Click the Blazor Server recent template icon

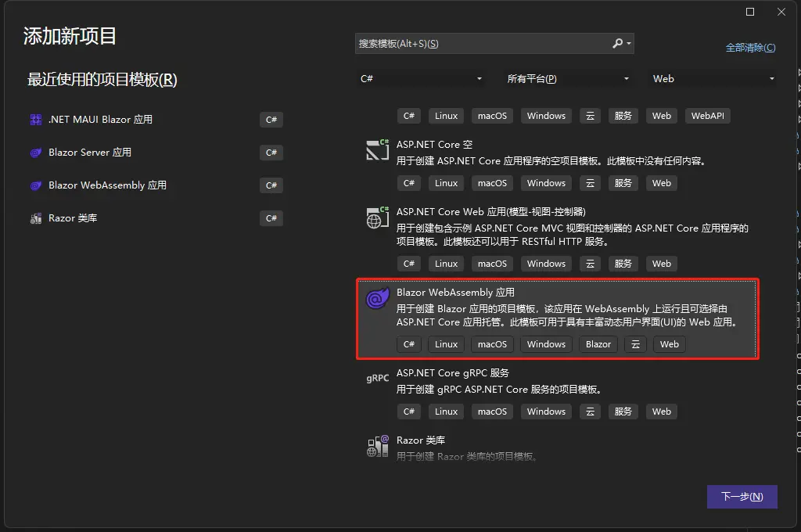(36, 153)
